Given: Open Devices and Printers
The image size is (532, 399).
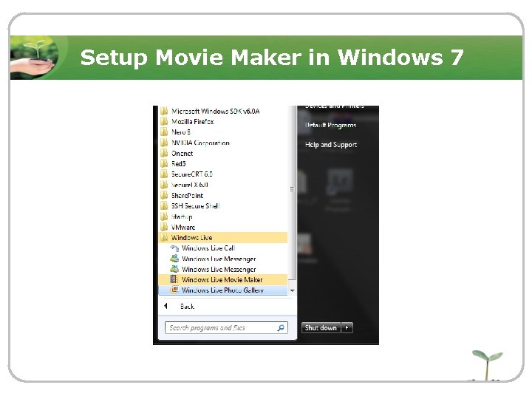Looking at the screenshot, I should pyautogui.click(x=335, y=106).
